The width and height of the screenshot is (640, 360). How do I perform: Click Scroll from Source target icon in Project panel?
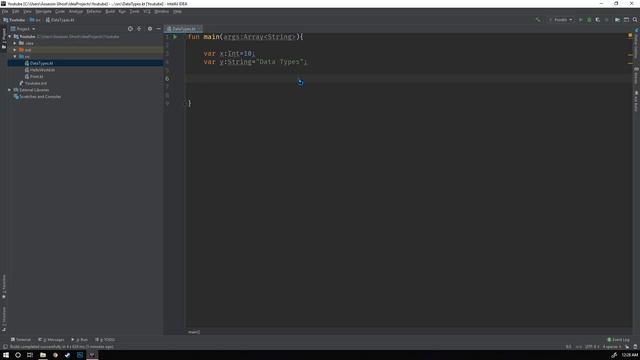(130, 29)
